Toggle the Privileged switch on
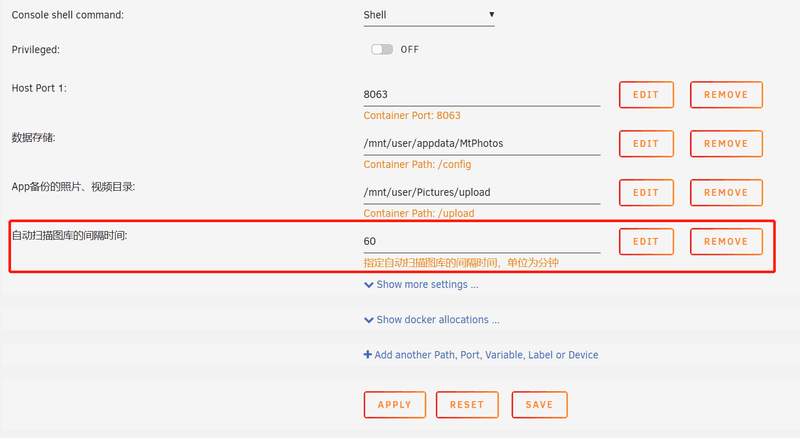Viewport: 800px width, 438px height. pos(382,49)
